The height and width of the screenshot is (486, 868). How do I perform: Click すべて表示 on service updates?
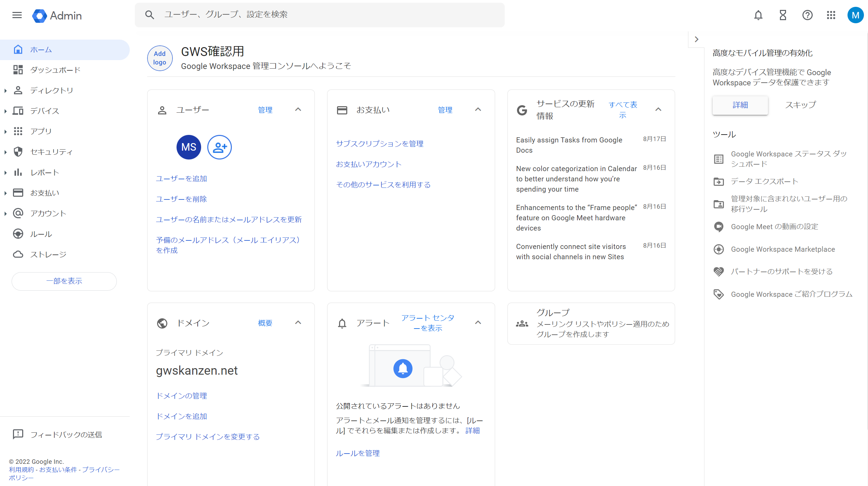(x=622, y=110)
